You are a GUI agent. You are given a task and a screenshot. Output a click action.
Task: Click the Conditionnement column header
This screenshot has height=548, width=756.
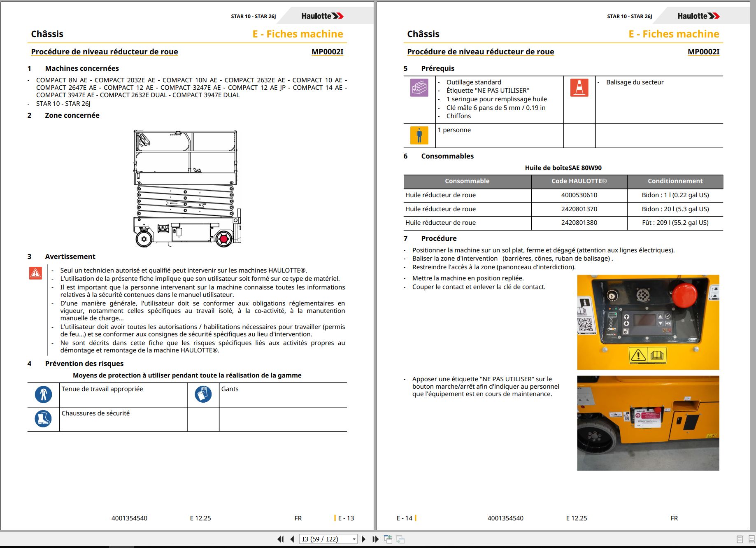675,181
